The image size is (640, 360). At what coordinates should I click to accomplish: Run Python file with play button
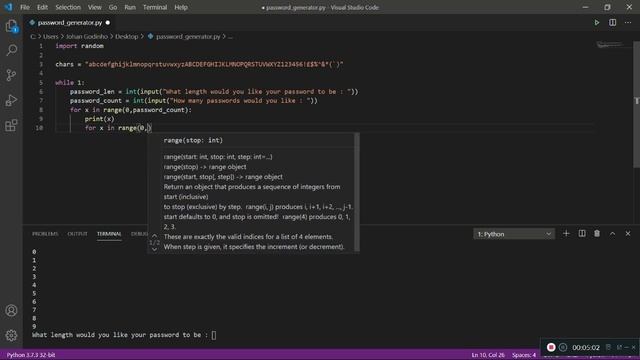pos(597,22)
